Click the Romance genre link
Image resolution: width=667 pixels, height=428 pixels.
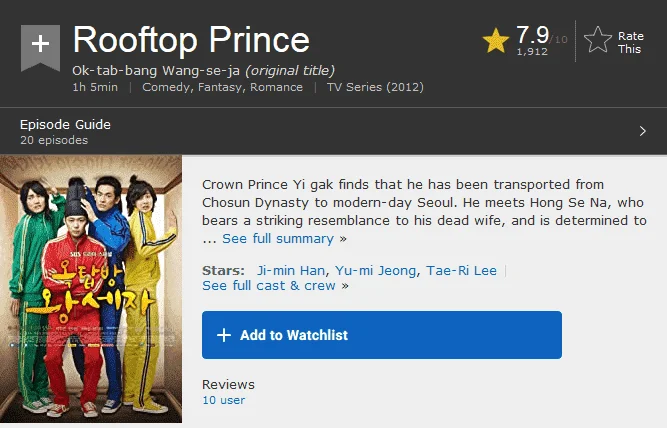click(276, 87)
